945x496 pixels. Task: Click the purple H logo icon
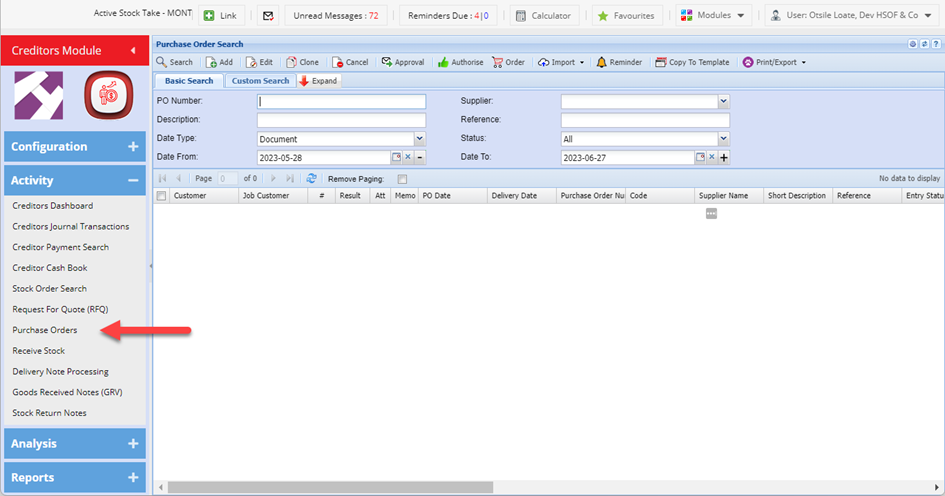[39, 95]
